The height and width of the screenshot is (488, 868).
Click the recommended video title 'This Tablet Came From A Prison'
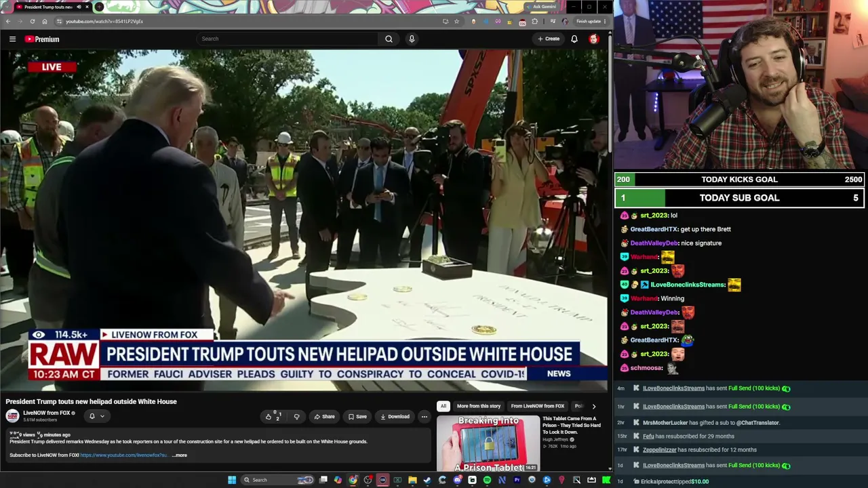click(x=572, y=425)
